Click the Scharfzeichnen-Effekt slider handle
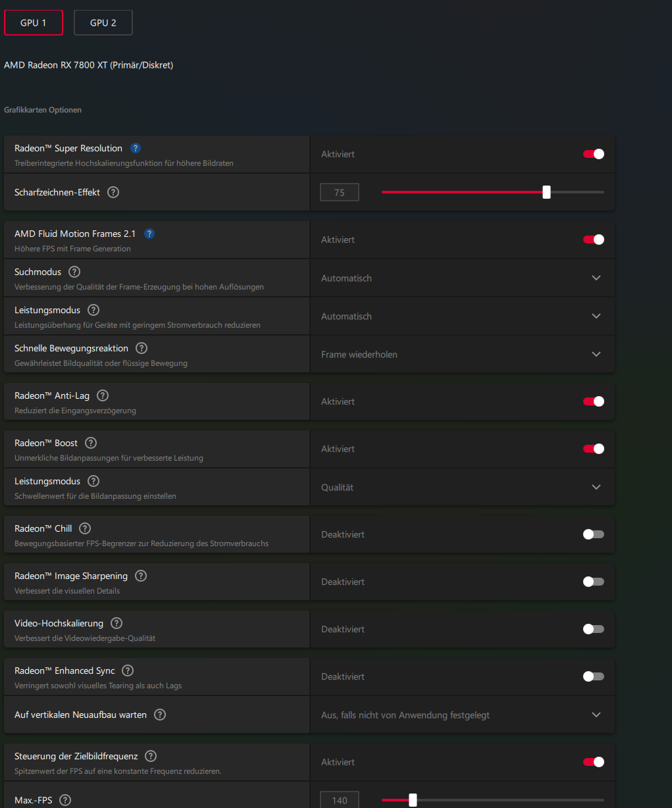The width and height of the screenshot is (672, 808). click(x=546, y=192)
